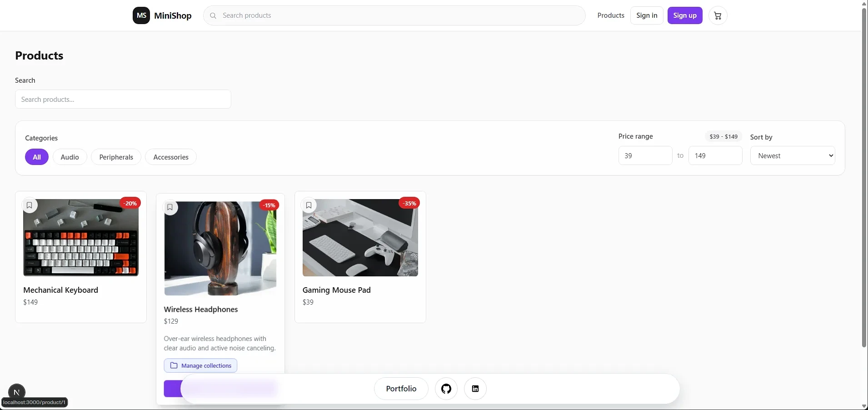Focus the header Search products field
This screenshot has height=410, width=868.
[394, 15]
